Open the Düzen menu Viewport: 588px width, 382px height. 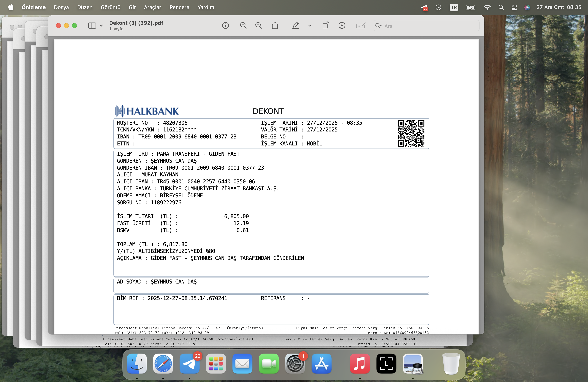85,7
